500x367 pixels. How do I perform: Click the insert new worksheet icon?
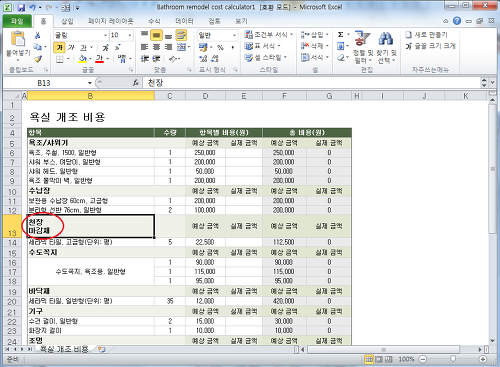point(101,349)
